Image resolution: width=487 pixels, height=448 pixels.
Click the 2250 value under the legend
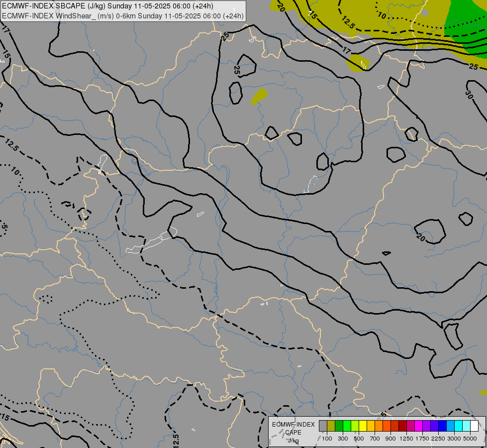coord(438,439)
